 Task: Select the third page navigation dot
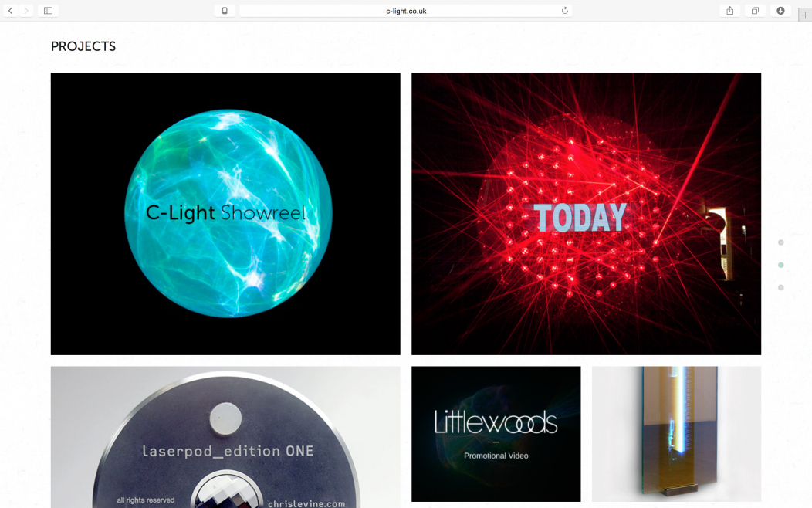pos(781,287)
